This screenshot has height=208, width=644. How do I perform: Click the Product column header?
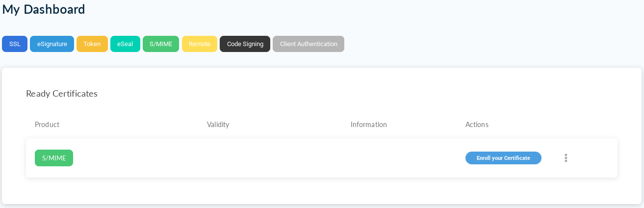pyautogui.click(x=47, y=125)
